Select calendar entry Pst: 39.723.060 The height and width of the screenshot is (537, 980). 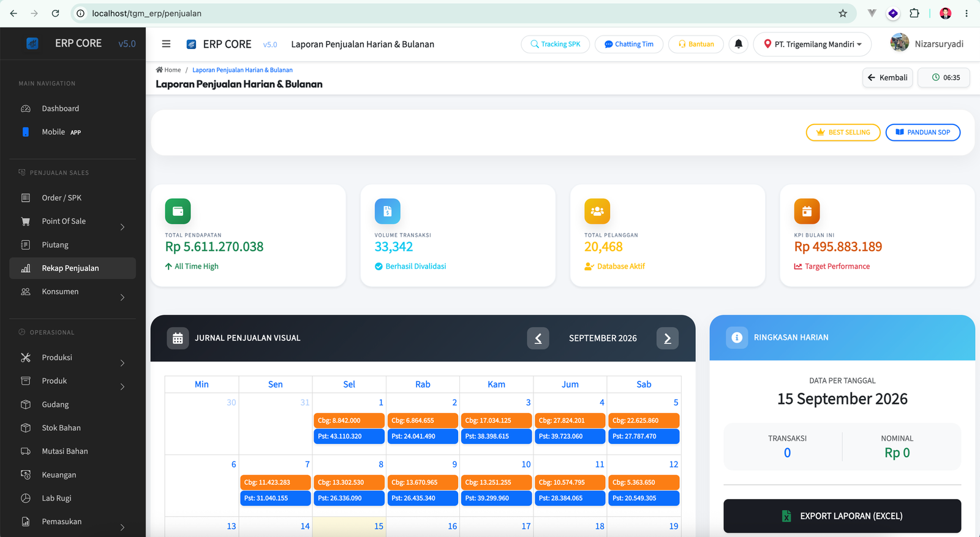tap(570, 436)
